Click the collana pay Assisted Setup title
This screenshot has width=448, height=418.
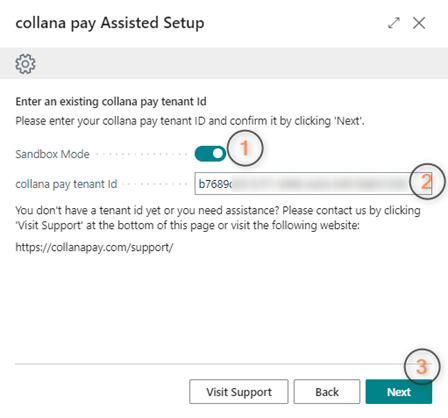110,23
